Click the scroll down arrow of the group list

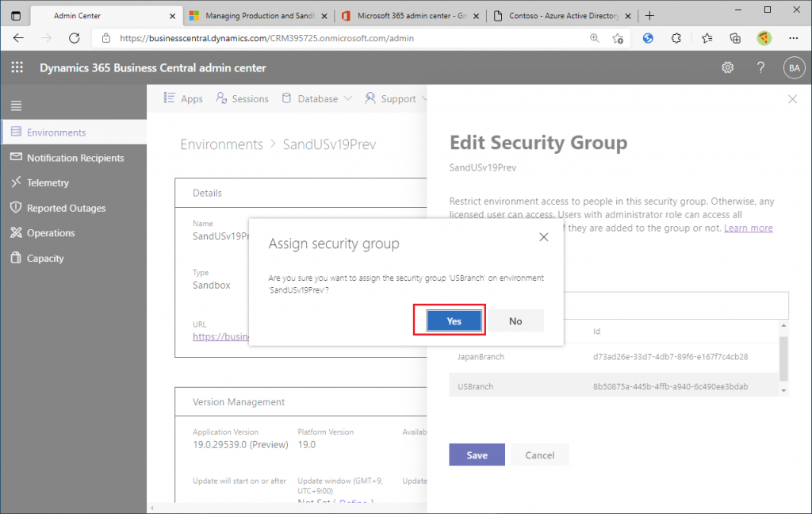tap(783, 391)
